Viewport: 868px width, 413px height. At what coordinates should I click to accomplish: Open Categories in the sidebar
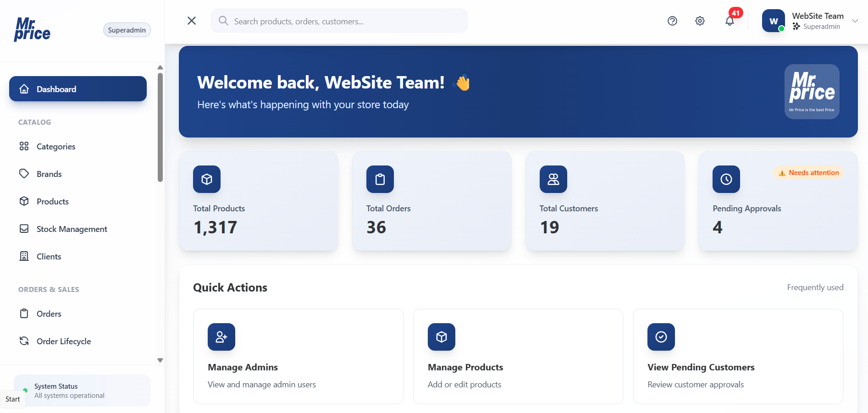pyautogui.click(x=78, y=147)
